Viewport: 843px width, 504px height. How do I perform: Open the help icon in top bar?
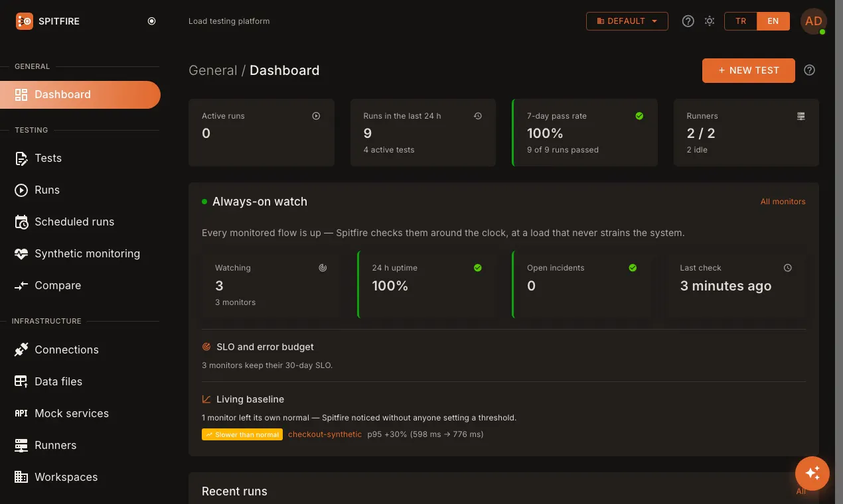pyautogui.click(x=688, y=21)
